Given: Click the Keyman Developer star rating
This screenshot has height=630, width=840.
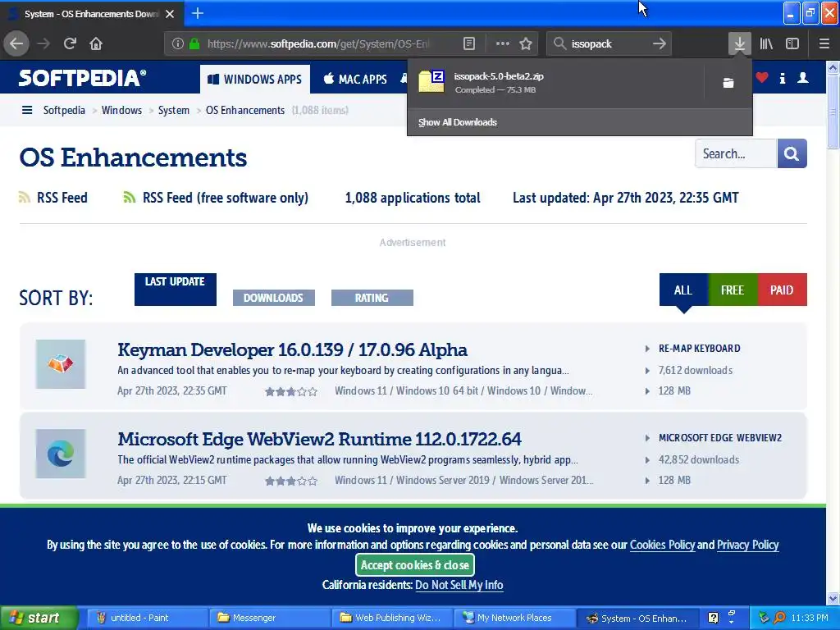Looking at the screenshot, I should (291, 391).
